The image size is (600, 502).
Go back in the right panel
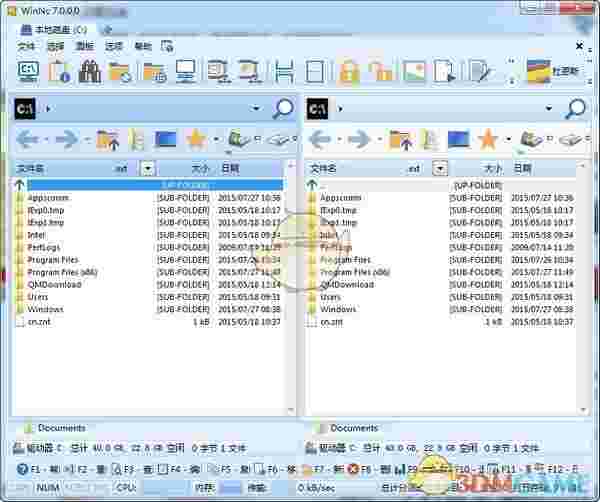coord(320,139)
